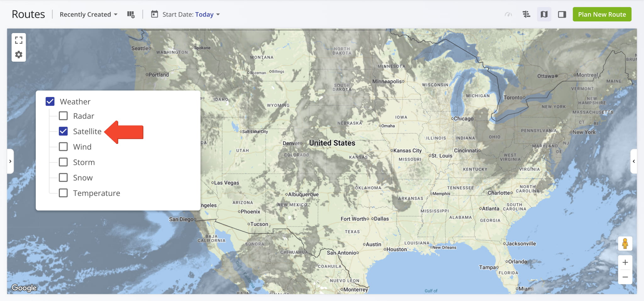Click the Plan New Route button

click(602, 14)
